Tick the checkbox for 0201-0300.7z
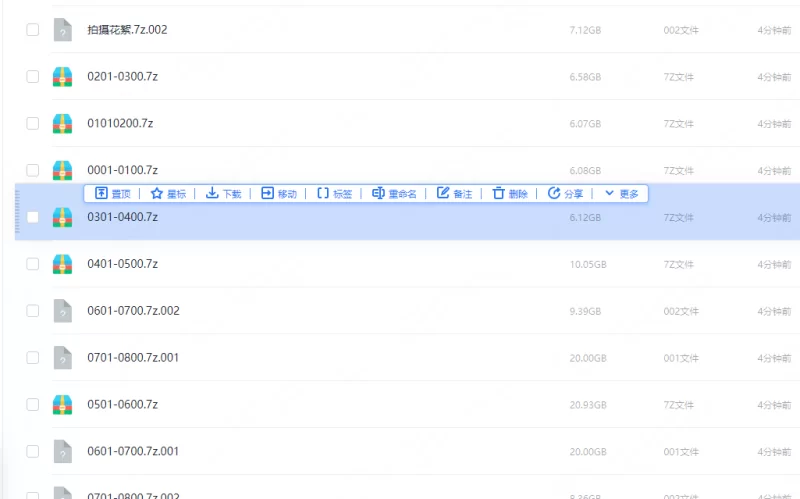Viewport: 800px width, 499px height. [33, 77]
